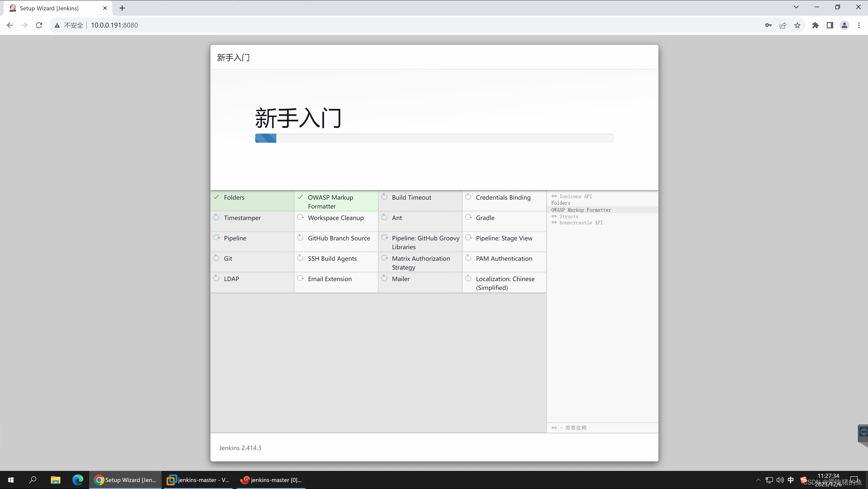Click the GitHub Branch Source pending icon
The height and width of the screenshot is (489, 868).
click(300, 238)
